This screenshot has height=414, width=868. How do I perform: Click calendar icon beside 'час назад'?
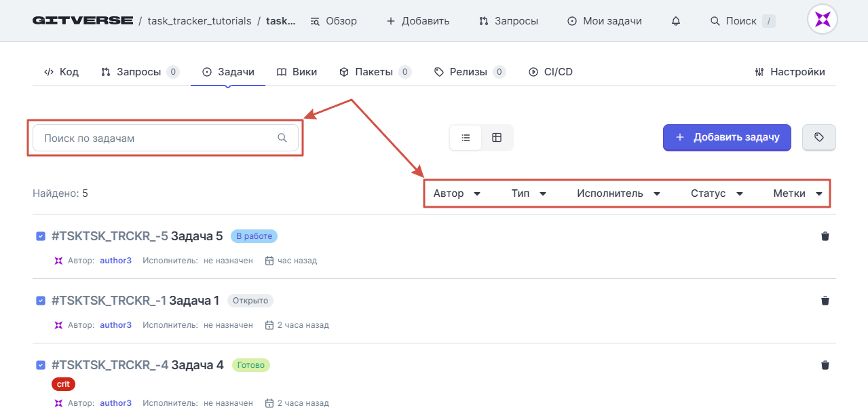click(x=269, y=261)
